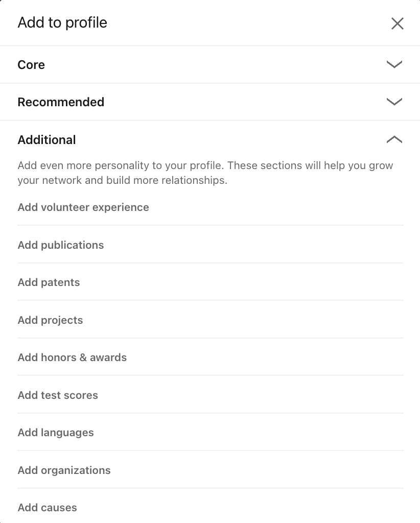This screenshot has height=523, width=420.
Task: Click the Recommended section heading
Action: pyautogui.click(x=61, y=102)
